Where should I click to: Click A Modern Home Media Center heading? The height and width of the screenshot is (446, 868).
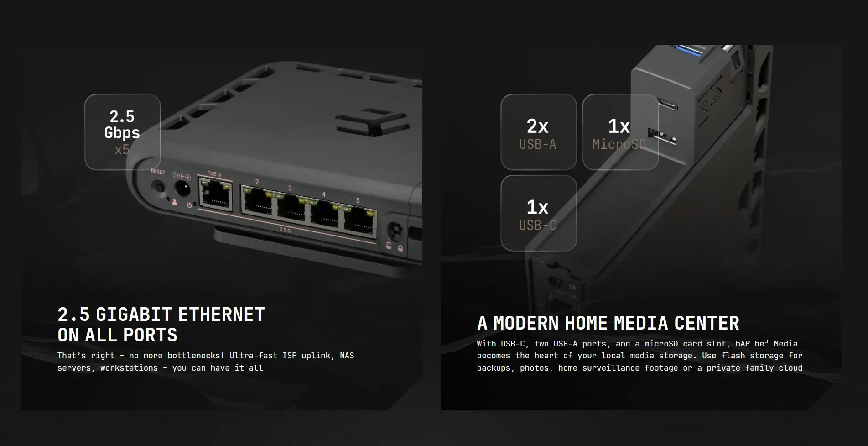(x=608, y=323)
